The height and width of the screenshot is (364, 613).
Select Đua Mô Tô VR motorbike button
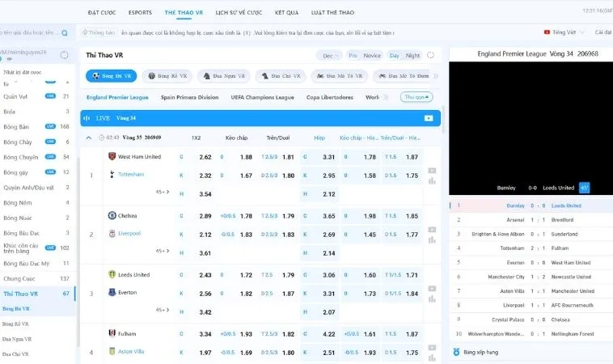340,76
